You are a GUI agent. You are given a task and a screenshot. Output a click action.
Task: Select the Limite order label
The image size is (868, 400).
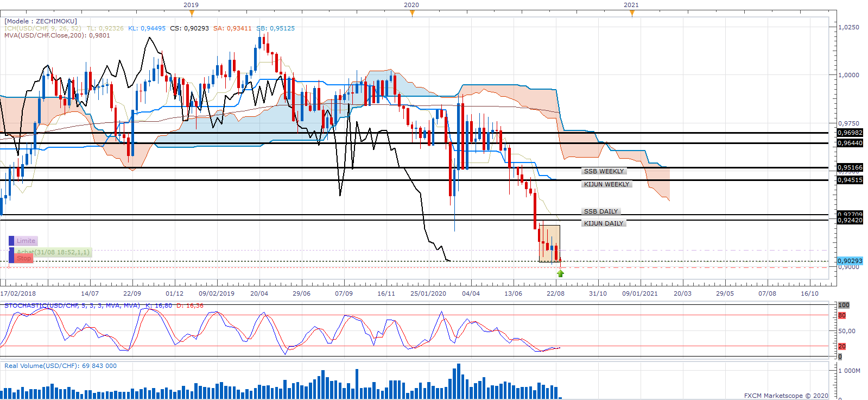click(x=26, y=241)
